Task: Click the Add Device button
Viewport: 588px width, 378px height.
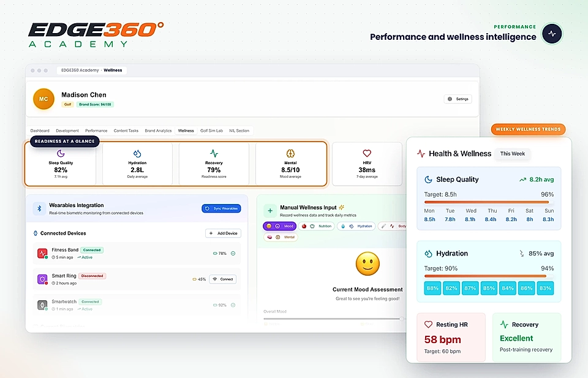Action: (223, 233)
